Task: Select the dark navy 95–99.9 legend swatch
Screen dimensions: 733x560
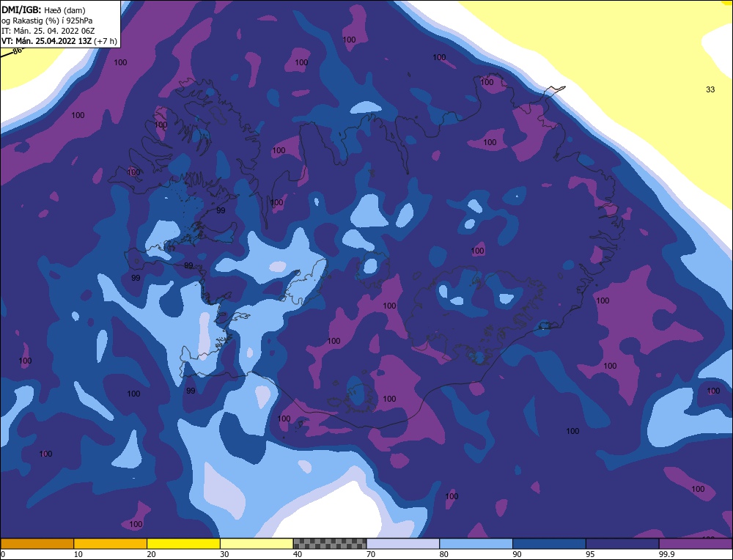Action: 622,544
